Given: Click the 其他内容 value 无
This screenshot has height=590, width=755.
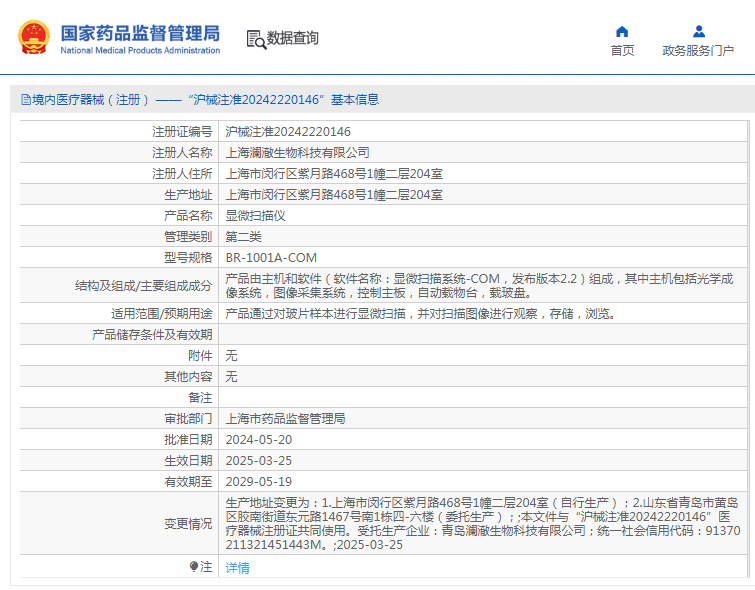Looking at the screenshot, I should point(232,377).
